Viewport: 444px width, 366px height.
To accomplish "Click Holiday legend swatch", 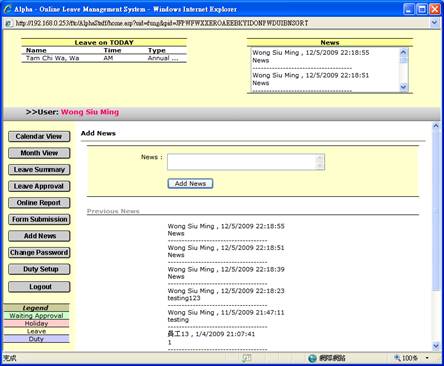I will click(x=36, y=323).
